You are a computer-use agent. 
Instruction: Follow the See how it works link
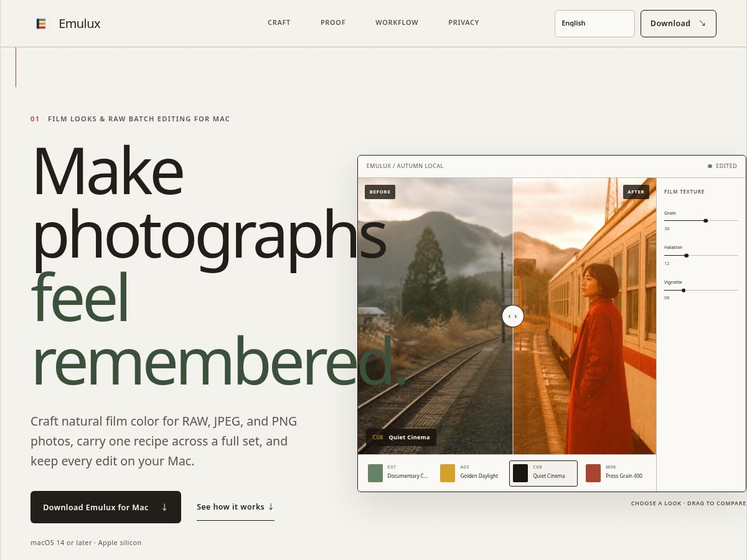[x=235, y=507]
